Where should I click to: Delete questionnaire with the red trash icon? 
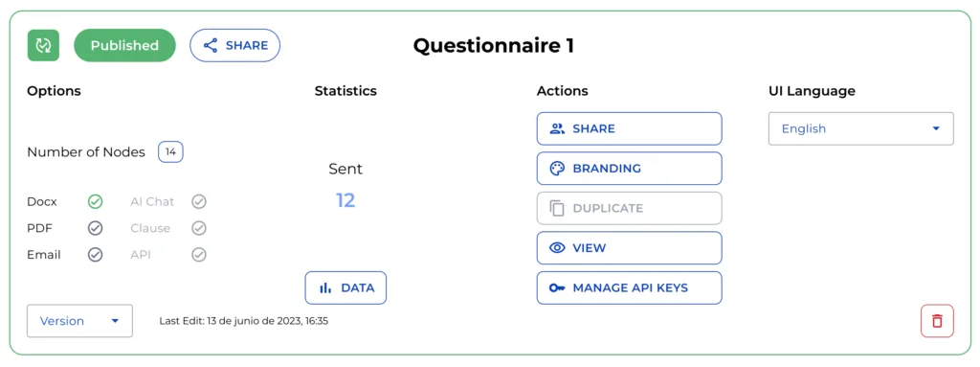tap(937, 321)
